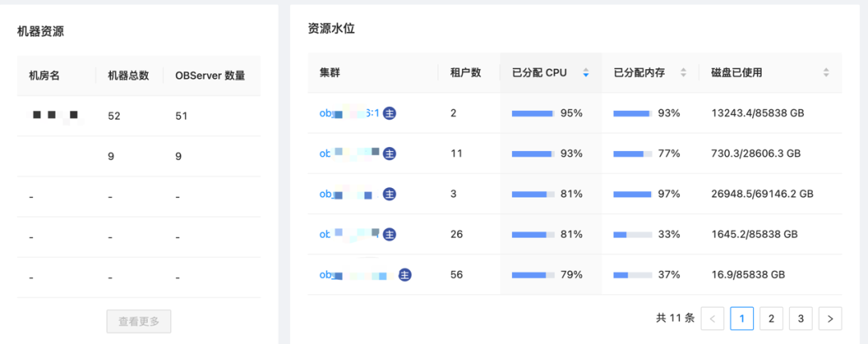This screenshot has height=344, width=868.
Task: Sort by 磁盘已使用 column arrows
Action: click(826, 73)
